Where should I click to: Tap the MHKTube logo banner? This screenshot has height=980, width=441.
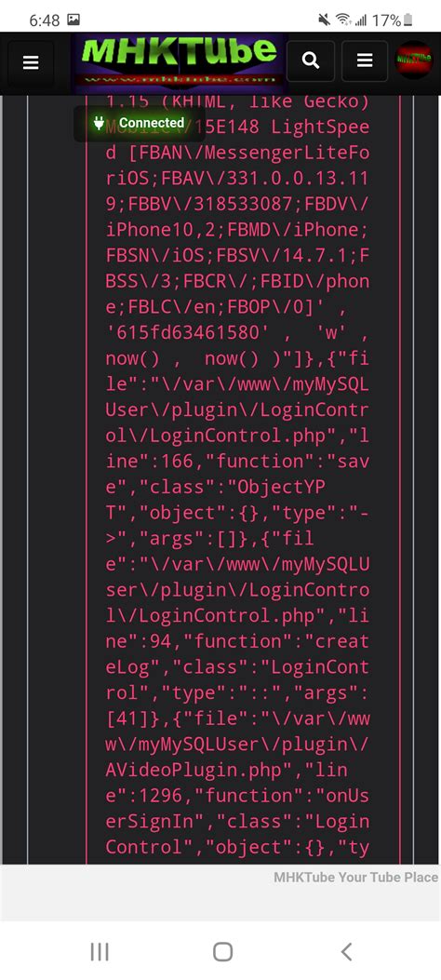[179, 60]
